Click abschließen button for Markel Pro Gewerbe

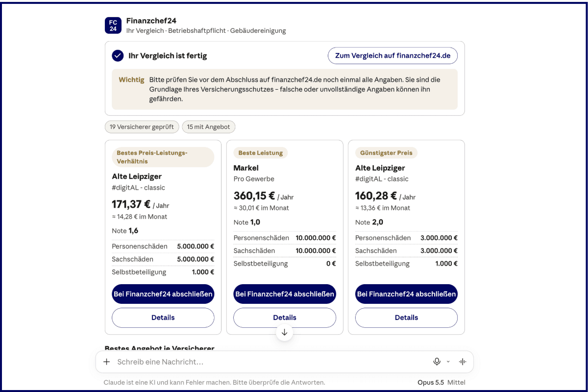coord(285,294)
